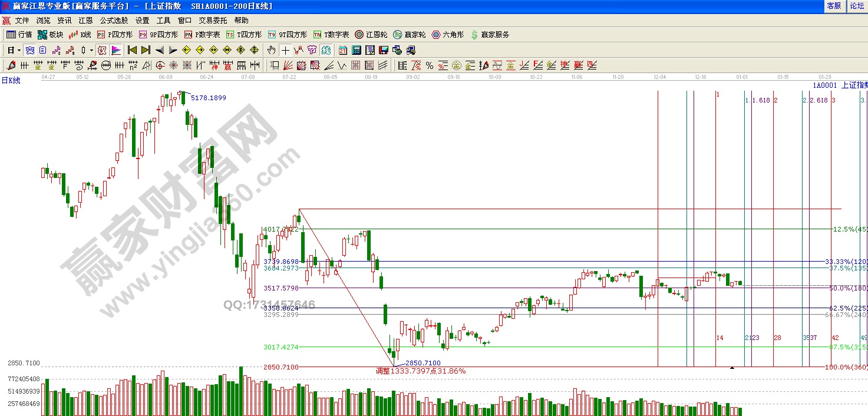Click the 5178.1899 peak price label

(x=208, y=98)
